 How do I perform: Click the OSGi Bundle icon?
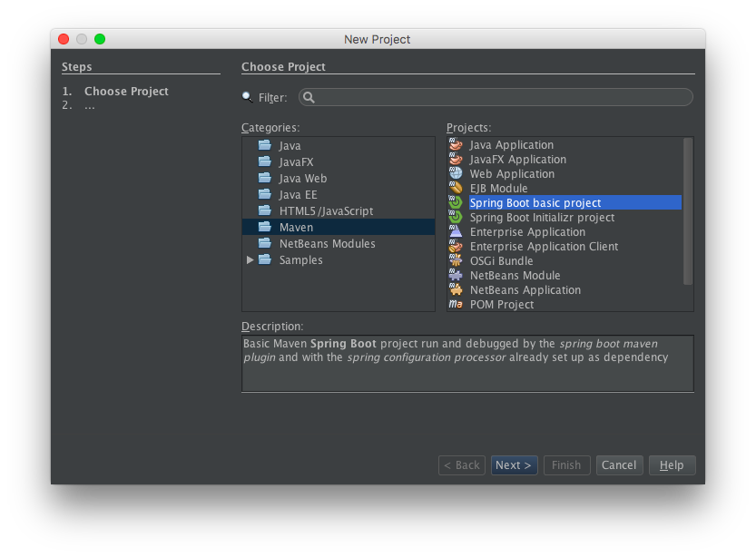tap(456, 260)
